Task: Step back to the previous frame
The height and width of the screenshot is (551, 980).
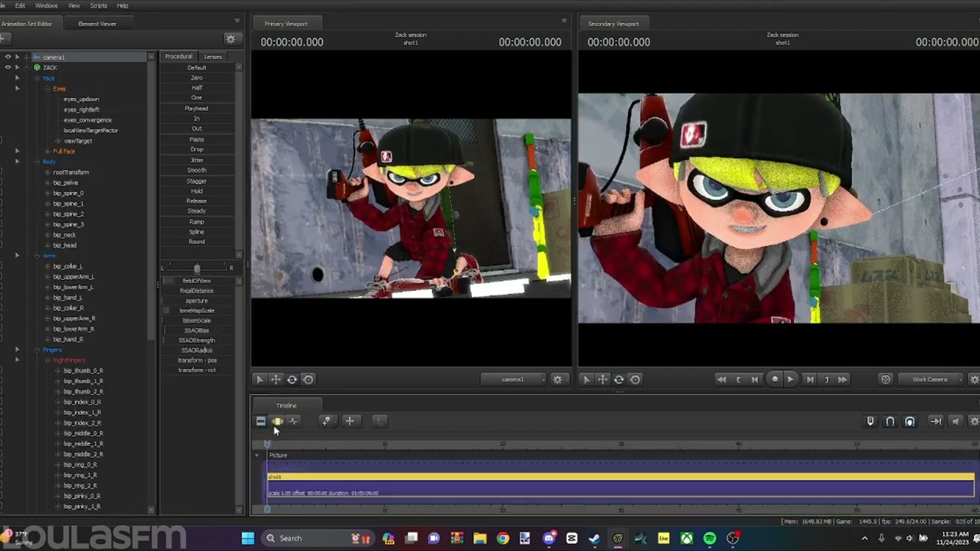Action: (755, 380)
